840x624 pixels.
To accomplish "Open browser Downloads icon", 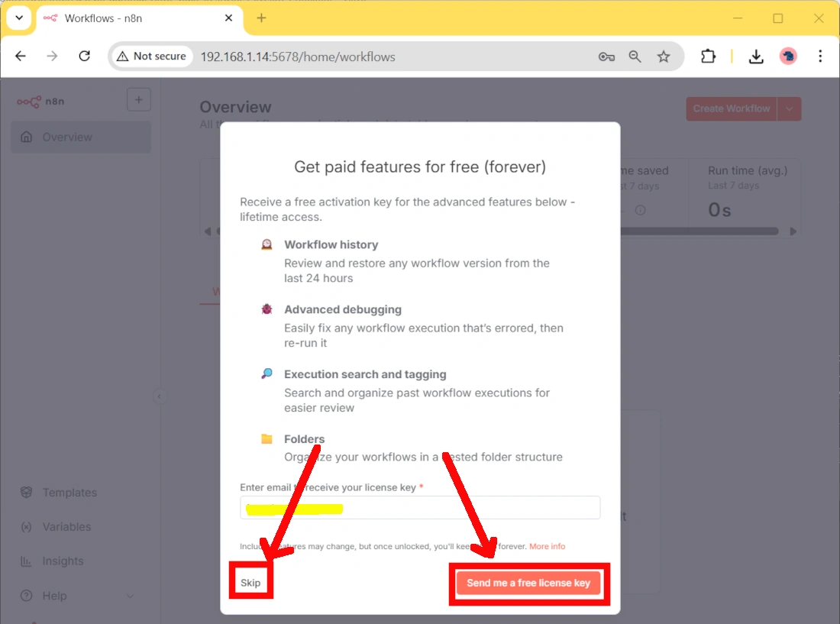I will point(756,56).
